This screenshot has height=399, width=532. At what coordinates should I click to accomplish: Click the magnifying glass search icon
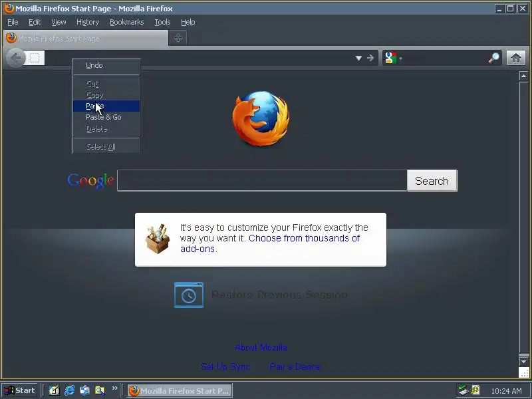point(494,58)
